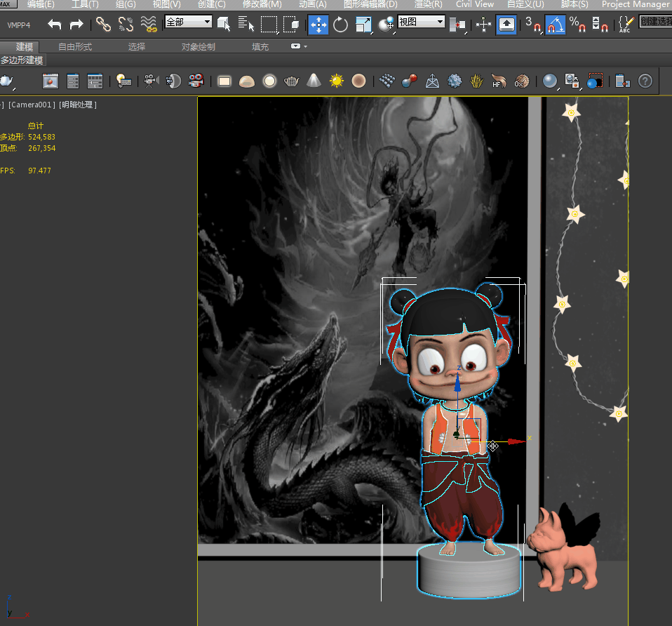Click the sun light icon

[x=337, y=81]
